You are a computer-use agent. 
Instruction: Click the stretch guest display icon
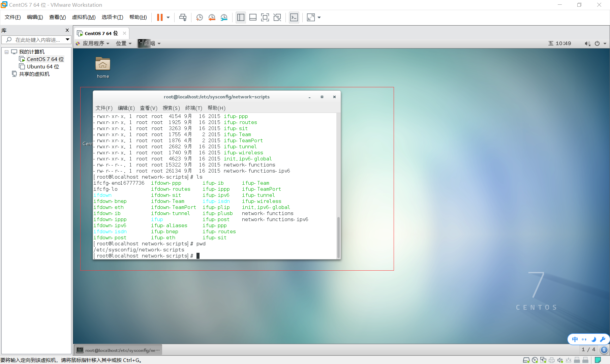(311, 17)
